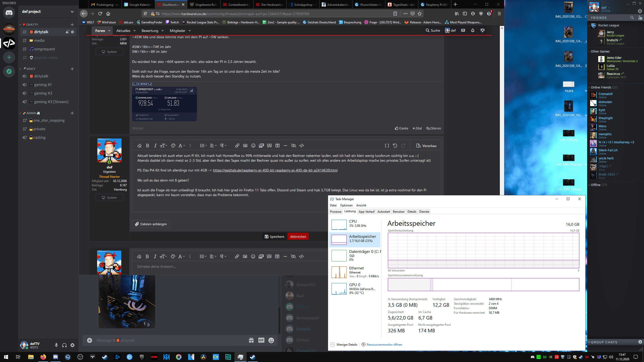Insert image via upper editor toolbar

coord(245,146)
